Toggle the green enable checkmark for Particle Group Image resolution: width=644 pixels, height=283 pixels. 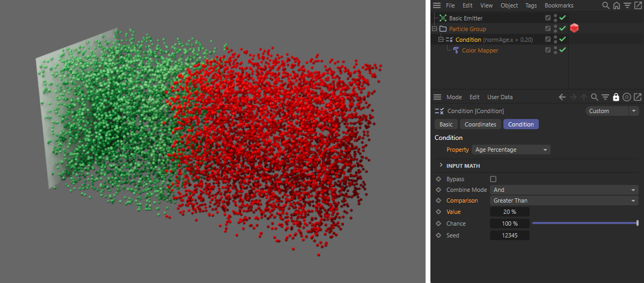coord(562,29)
